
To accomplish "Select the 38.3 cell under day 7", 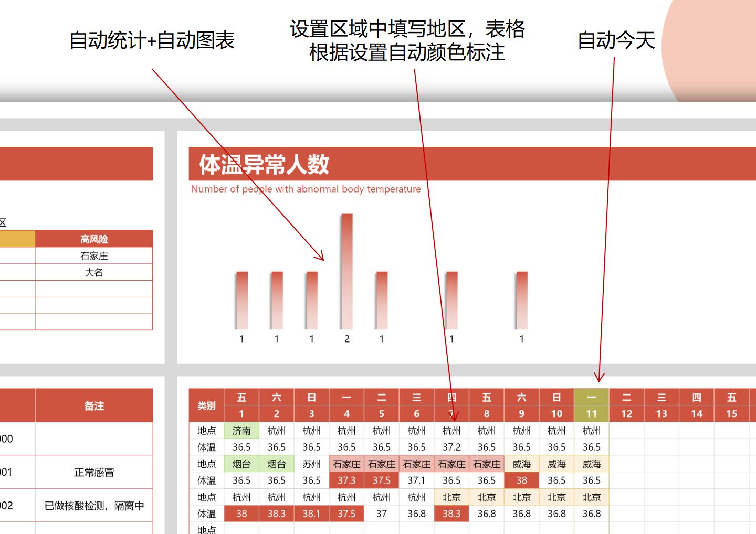I will [451, 514].
